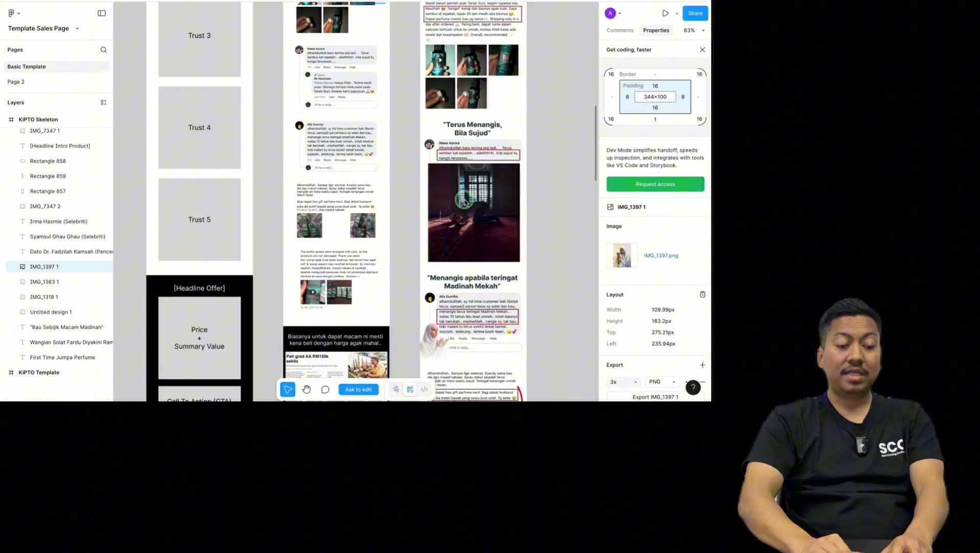Present prototype with play icon

coord(665,13)
